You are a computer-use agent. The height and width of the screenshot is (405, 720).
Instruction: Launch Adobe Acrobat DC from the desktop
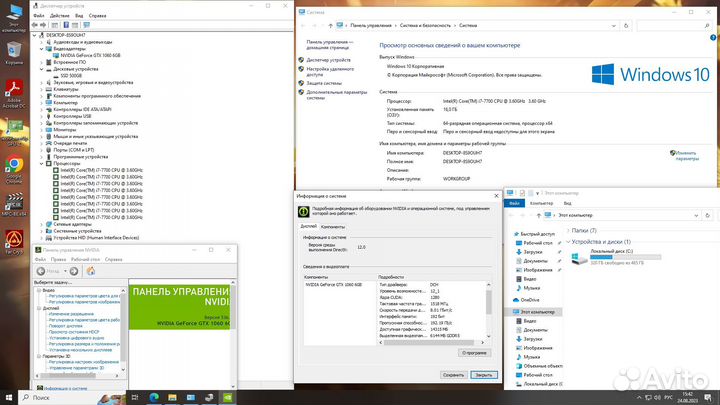tap(14, 93)
